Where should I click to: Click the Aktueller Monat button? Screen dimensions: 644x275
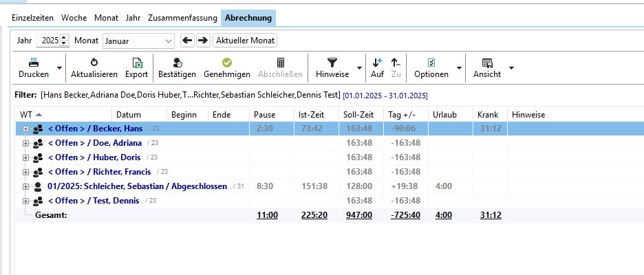tap(245, 41)
